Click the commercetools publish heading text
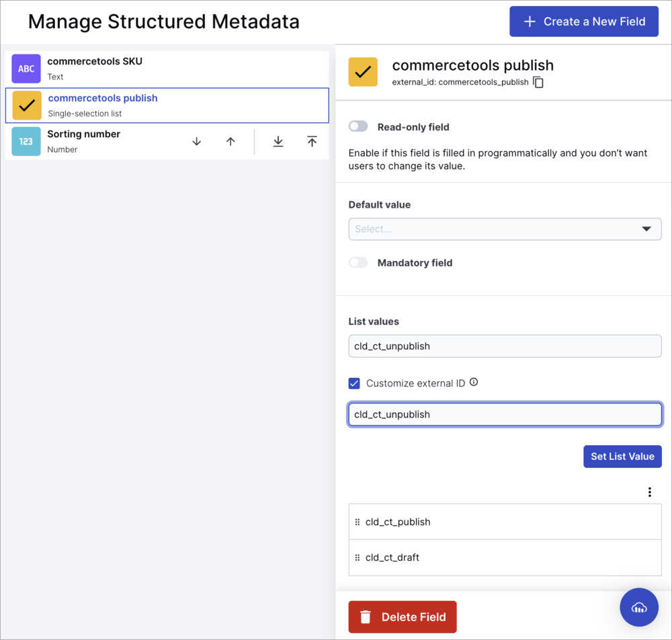This screenshot has height=640, width=672. click(x=472, y=65)
